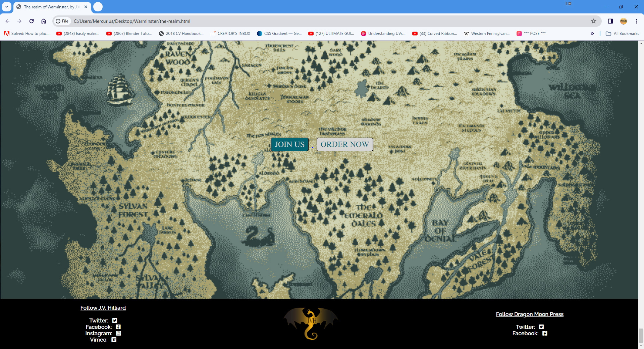Viewport: 644px width, 349px height.
Task: Close The realm of Warminster tab
Action: (86, 7)
